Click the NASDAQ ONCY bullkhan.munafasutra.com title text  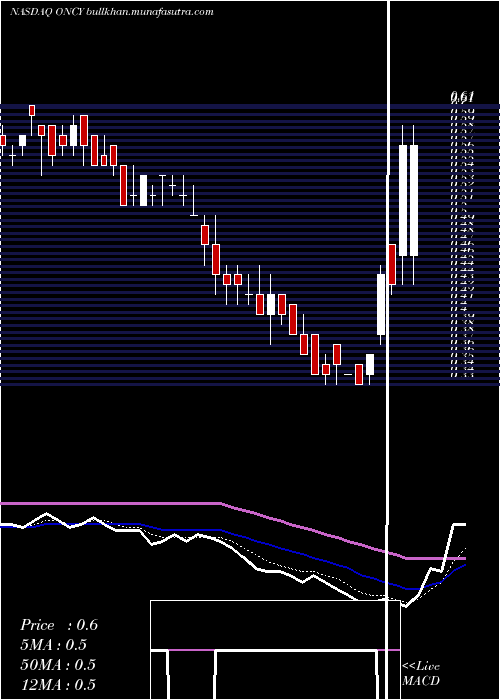tap(112, 12)
